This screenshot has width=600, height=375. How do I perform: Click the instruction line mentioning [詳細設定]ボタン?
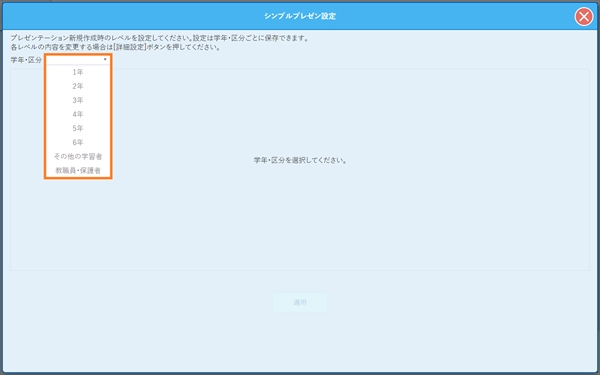pos(115,48)
